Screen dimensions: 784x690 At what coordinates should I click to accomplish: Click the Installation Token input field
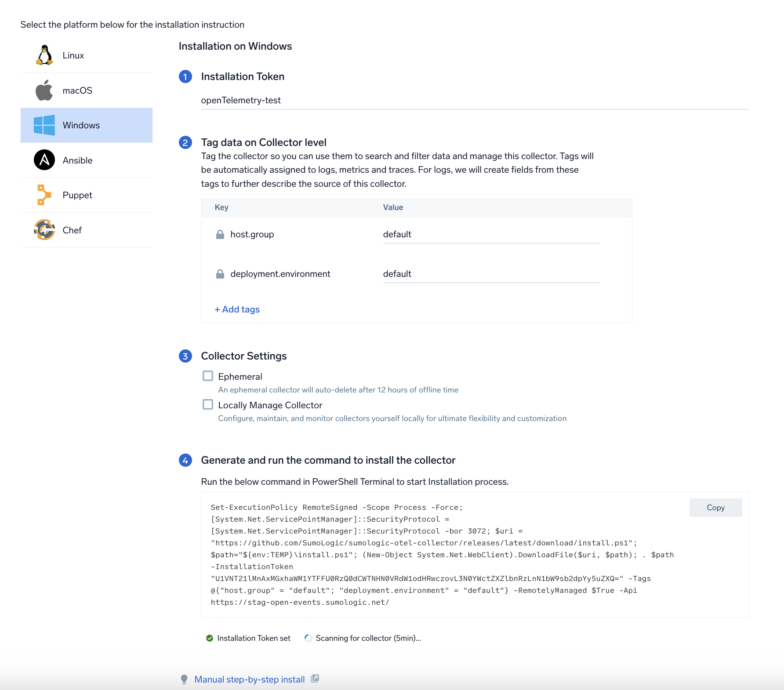click(474, 100)
